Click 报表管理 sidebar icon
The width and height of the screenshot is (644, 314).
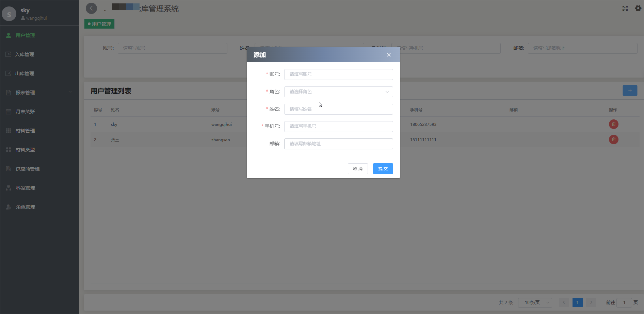pos(9,93)
